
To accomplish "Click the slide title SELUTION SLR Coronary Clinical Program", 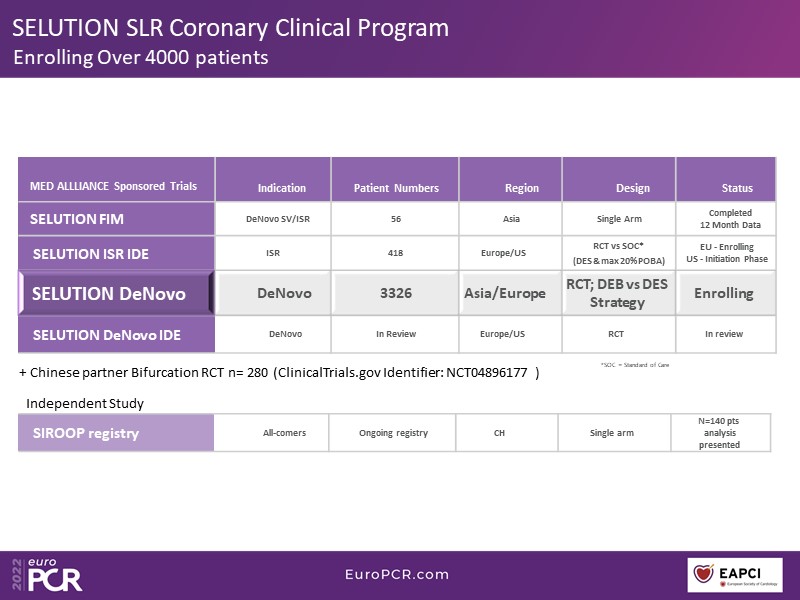I will click(230, 27).
